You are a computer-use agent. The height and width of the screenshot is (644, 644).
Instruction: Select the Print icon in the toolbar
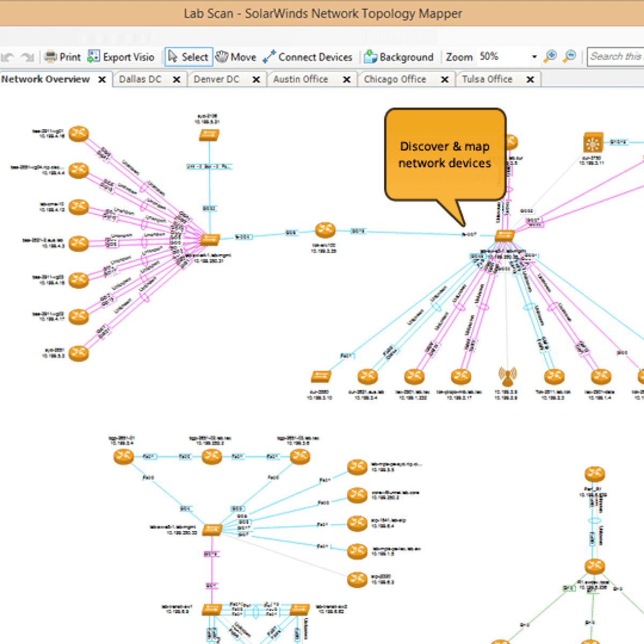(50, 56)
